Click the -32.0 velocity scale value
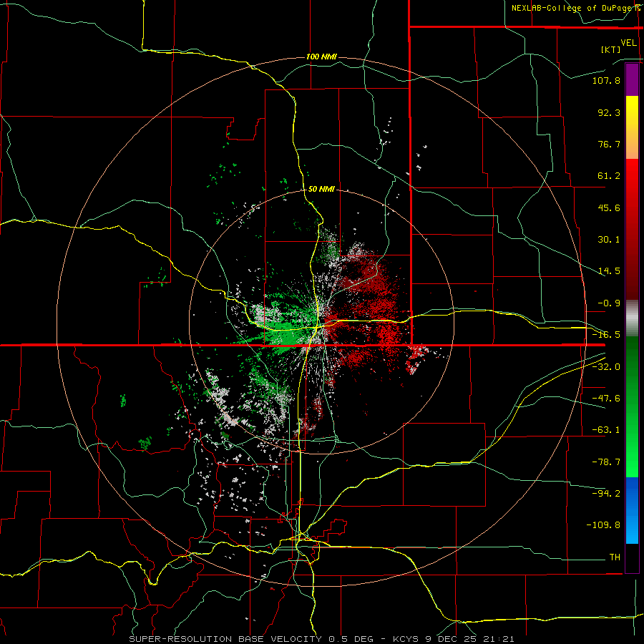This screenshot has width=644, height=644. 606,367
